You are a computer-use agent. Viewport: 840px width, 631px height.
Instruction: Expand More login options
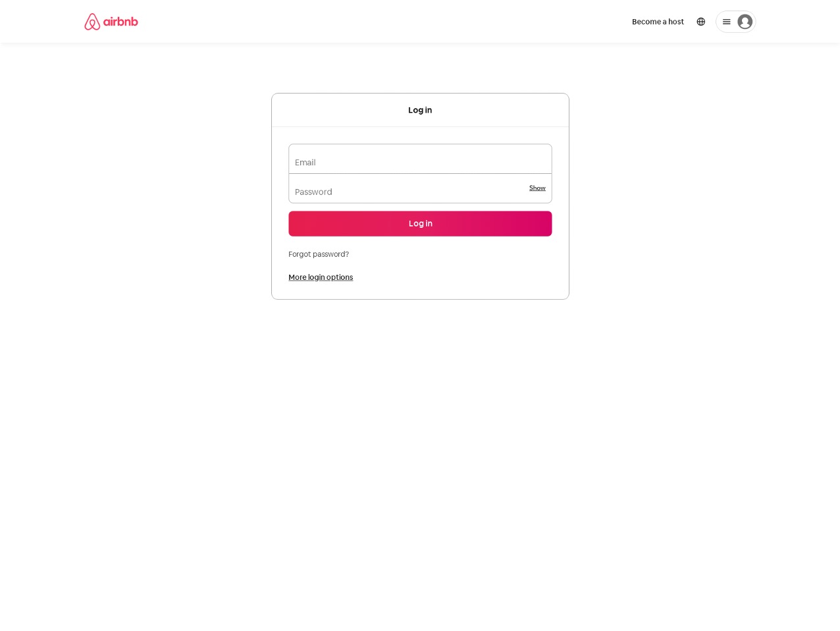(321, 277)
